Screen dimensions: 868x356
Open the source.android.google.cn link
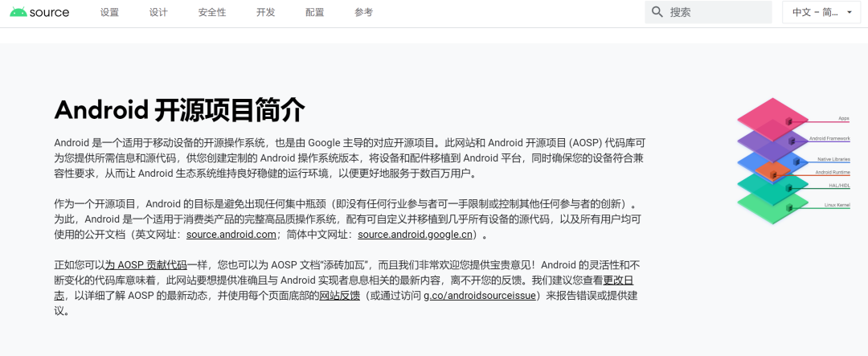click(416, 234)
